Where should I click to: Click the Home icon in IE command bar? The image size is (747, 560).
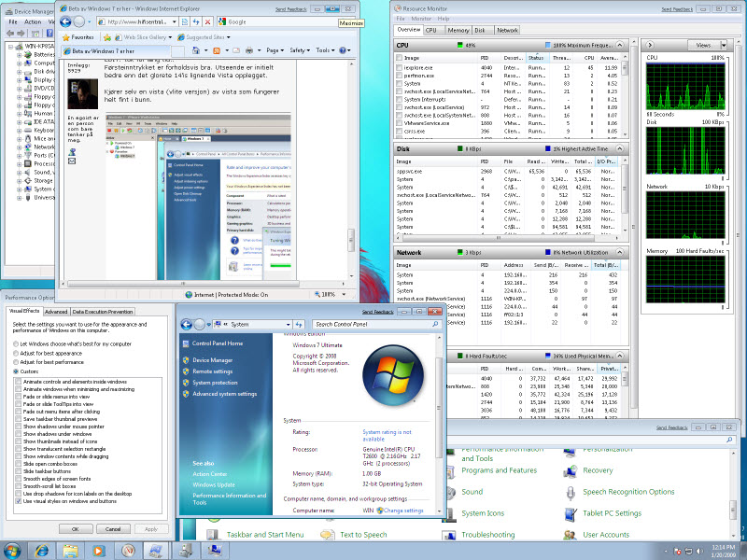(196, 50)
